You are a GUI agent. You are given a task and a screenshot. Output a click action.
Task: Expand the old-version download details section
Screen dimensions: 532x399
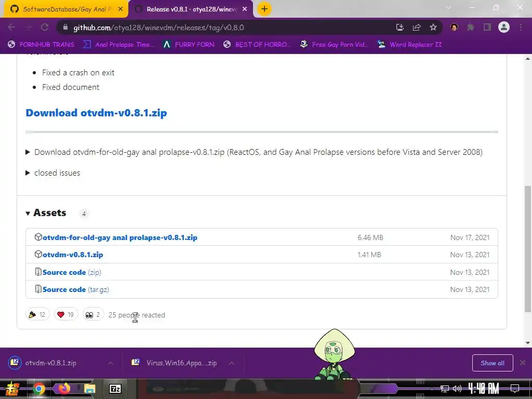pyautogui.click(x=28, y=152)
